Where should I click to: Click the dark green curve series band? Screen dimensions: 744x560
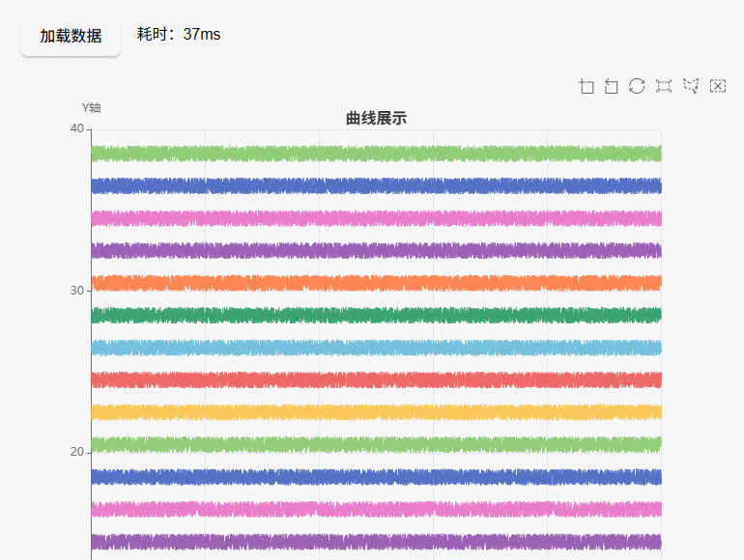[376, 316]
